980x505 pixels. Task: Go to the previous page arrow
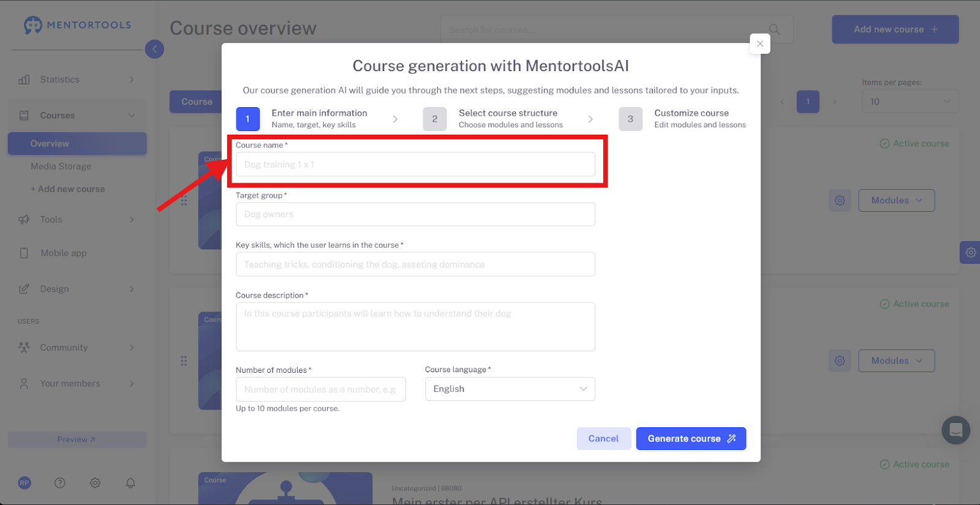pyautogui.click(x=782, y=102)
